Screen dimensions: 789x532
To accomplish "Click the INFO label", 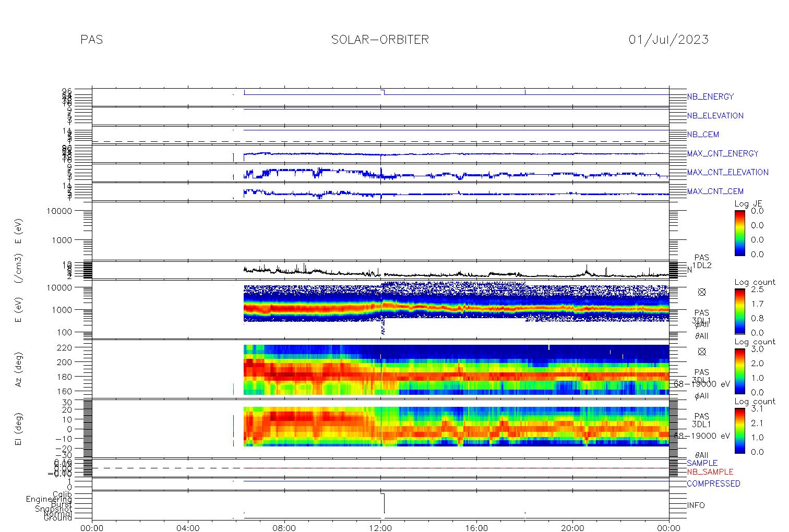I will pyautogui.click(x=696, y=505).
